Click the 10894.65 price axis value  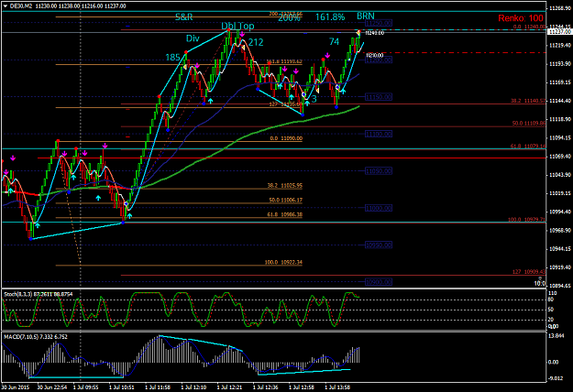pyautogui.click(x=560, y=286)
